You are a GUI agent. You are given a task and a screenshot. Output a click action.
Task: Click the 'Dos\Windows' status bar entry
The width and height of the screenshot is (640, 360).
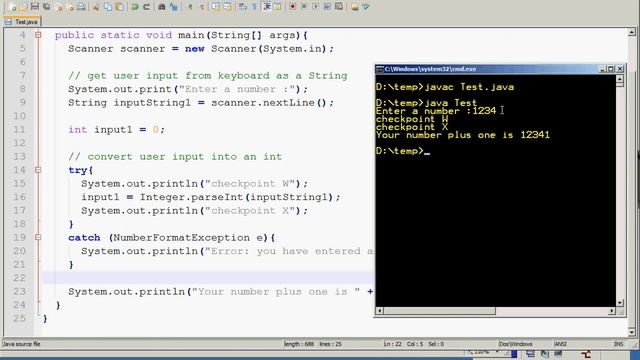click(x=516, y=344)
